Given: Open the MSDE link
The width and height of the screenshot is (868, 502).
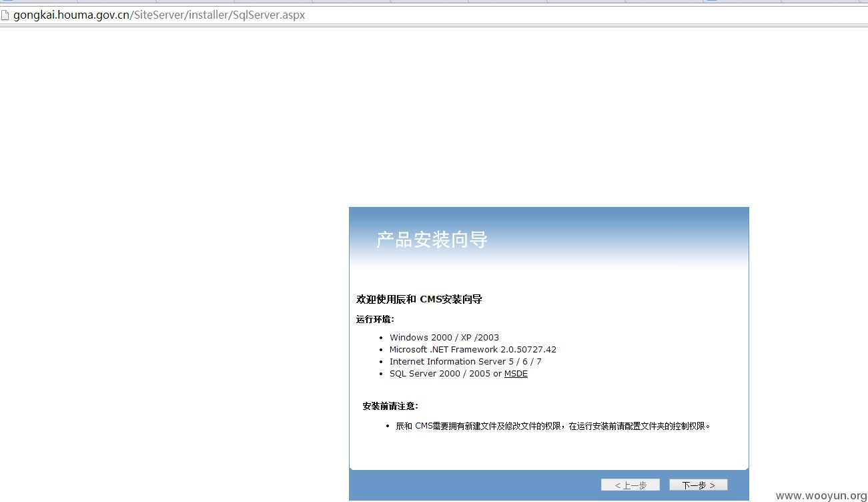Looking at the screenshot, I should 516,374.
